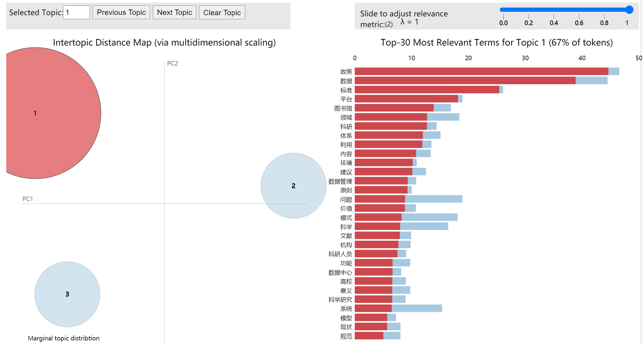Click the red bar for 数据
644x344 pixels.
pos(465,81)
